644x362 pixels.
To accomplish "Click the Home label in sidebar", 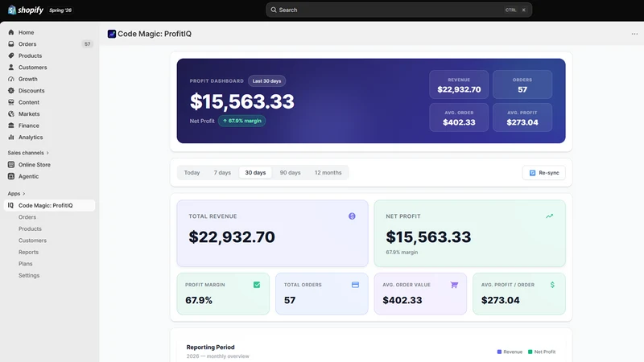I will pyautogui.click(x=27, y=32).
